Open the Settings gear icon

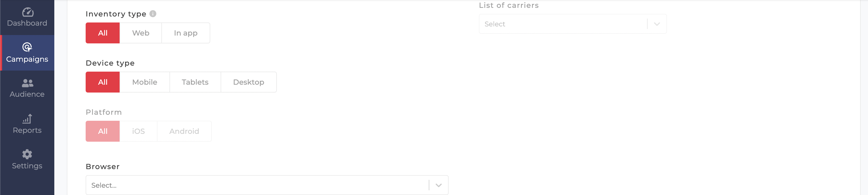pyautogui.click(x=27, y=154)
